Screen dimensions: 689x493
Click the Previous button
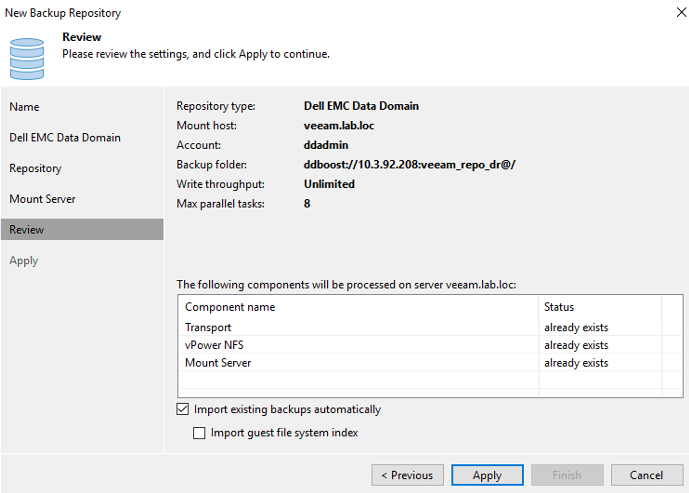tap(407, 475)
